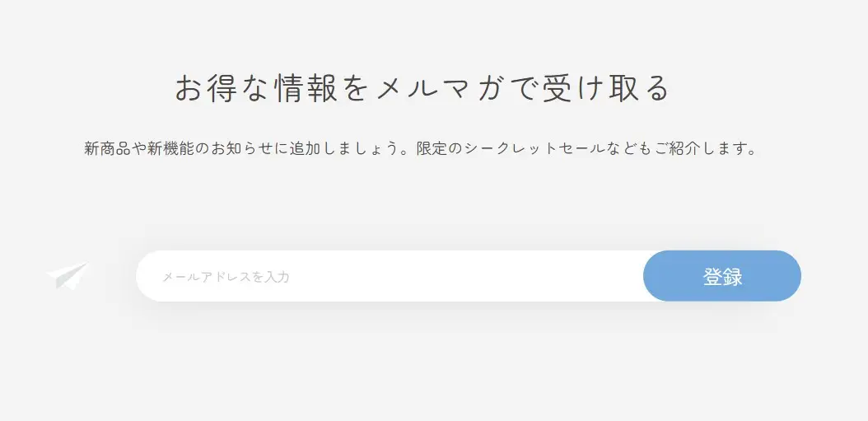Image resolution: width=868 pixels, height=421 pixels.
Task: Click the kanji 新商品 in the description
Action: click(x=107, y=148)
